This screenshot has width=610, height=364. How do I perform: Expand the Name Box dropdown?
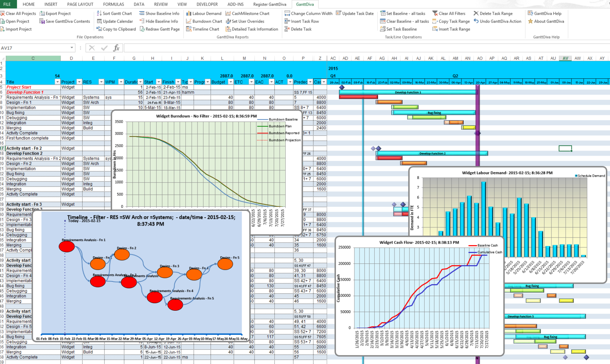71,48
